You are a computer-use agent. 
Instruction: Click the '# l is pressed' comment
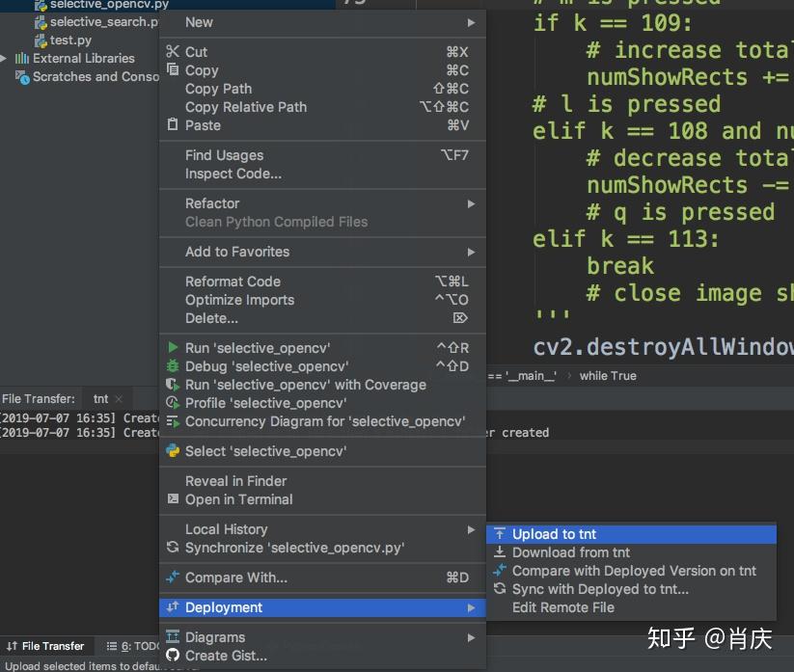pyautogui.click(x=626, y=104)
